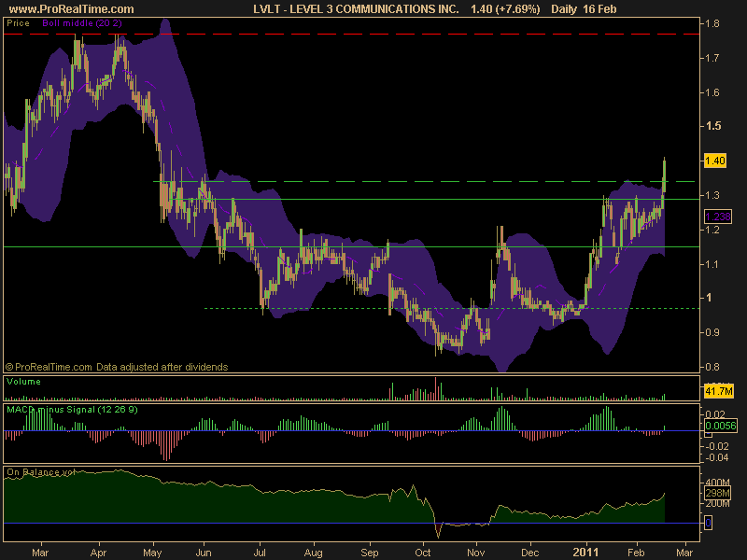Viewport: 747px width, 560px height.
Task: Click the tallest volume bar in October
Action: click(x=435, y=388)
